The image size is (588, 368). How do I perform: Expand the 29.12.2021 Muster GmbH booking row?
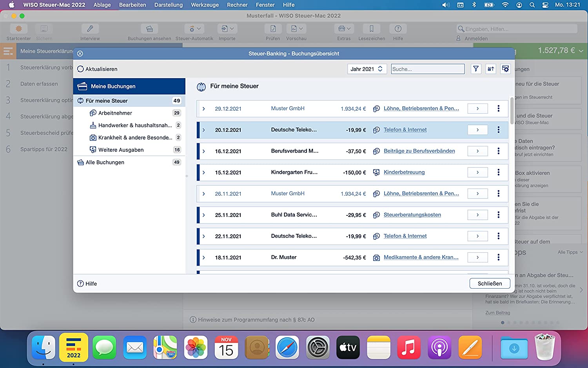(x=204, y=109)
